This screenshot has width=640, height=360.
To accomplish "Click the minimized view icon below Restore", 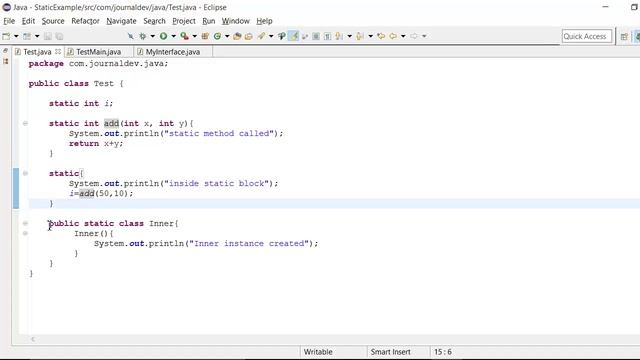I will coord(5,61).
